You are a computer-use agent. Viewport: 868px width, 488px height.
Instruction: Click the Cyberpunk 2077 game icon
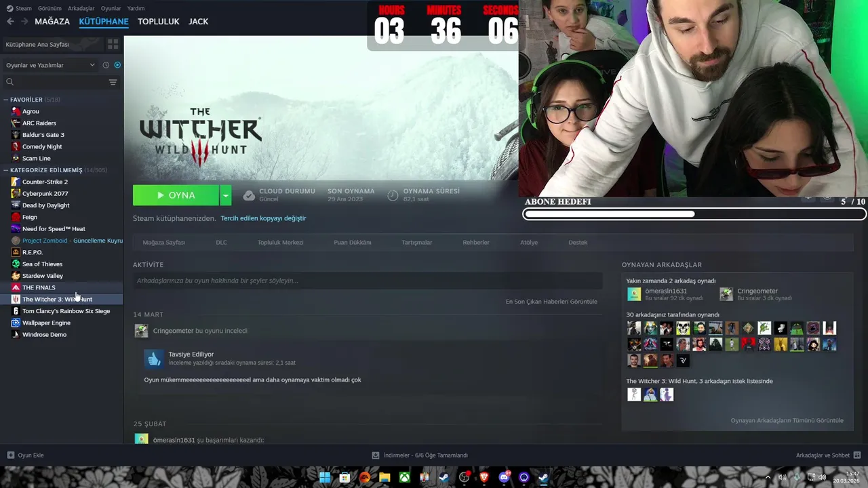[16, 194]
